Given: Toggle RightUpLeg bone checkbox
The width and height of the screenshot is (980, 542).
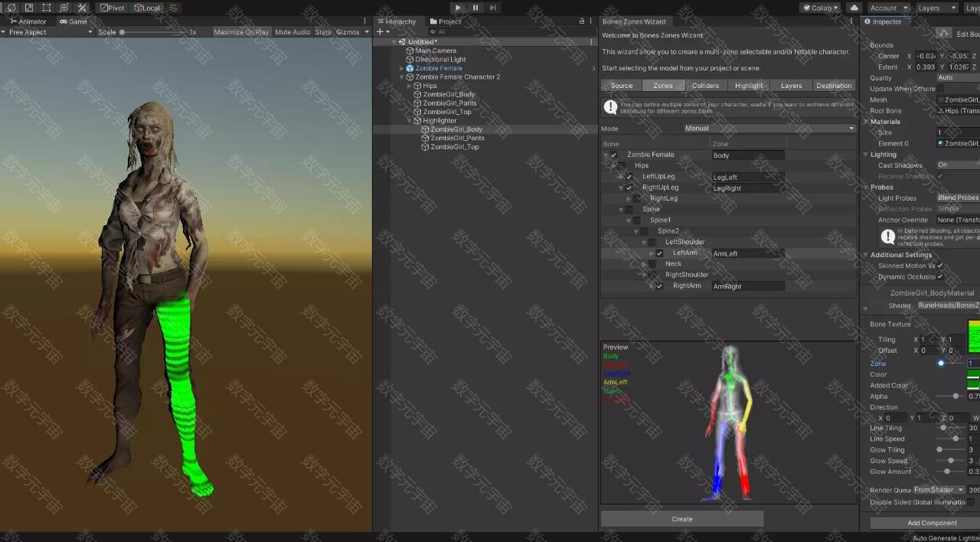Looking at the screenshot, I should pyautogui.click(x=629, y=188).
